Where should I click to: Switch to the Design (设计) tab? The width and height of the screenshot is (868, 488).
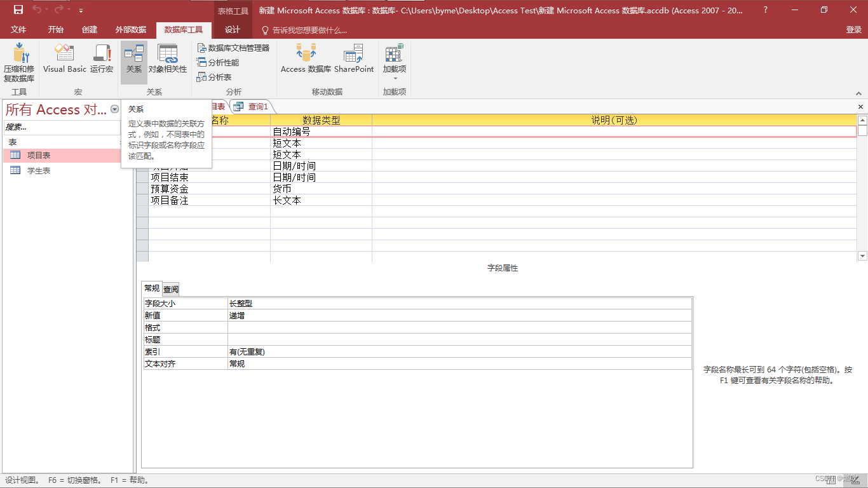[x=233, y=30]
